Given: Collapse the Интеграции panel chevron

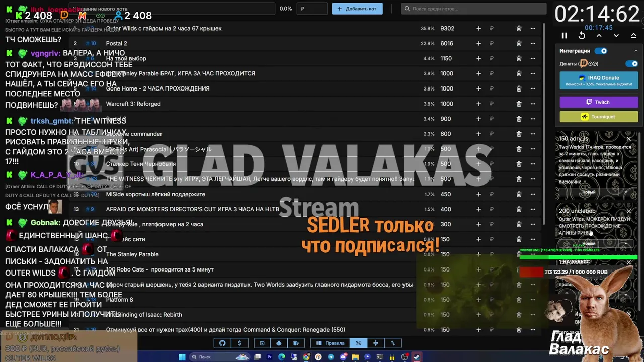Looking at the screenshot, I should pyautogui.click(x=635, y=51).
